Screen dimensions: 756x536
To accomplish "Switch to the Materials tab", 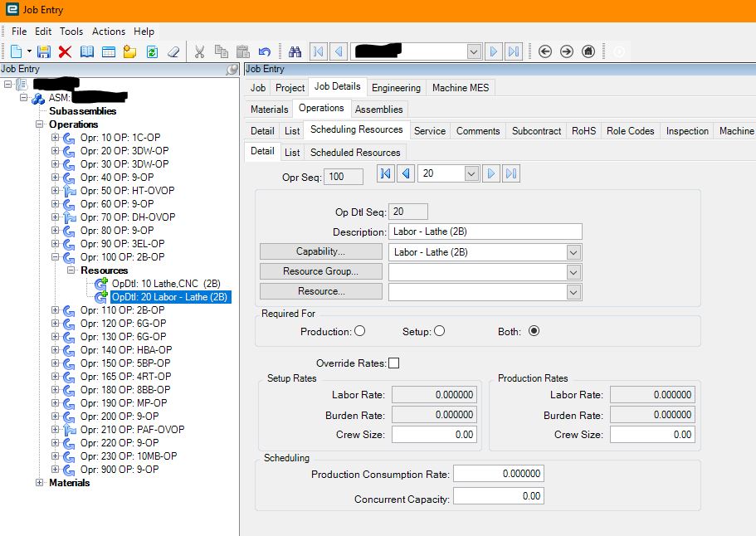I will pos(269,110).
